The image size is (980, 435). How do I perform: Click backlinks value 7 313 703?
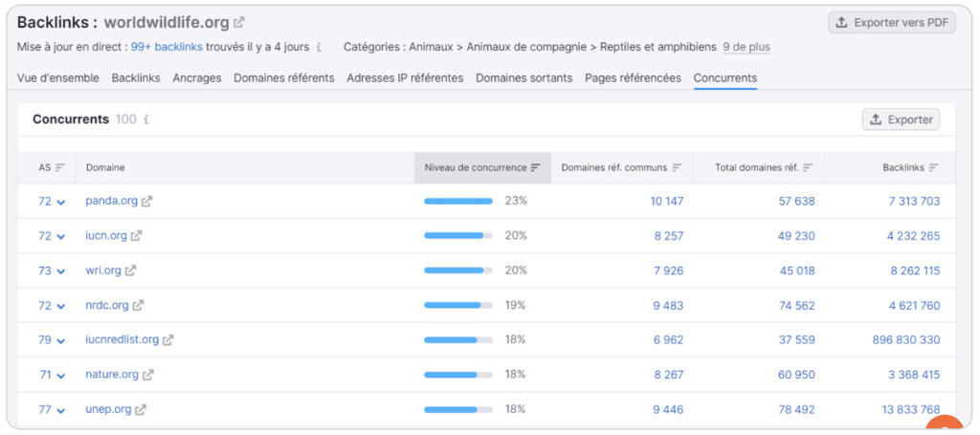[x=912, y=201]
